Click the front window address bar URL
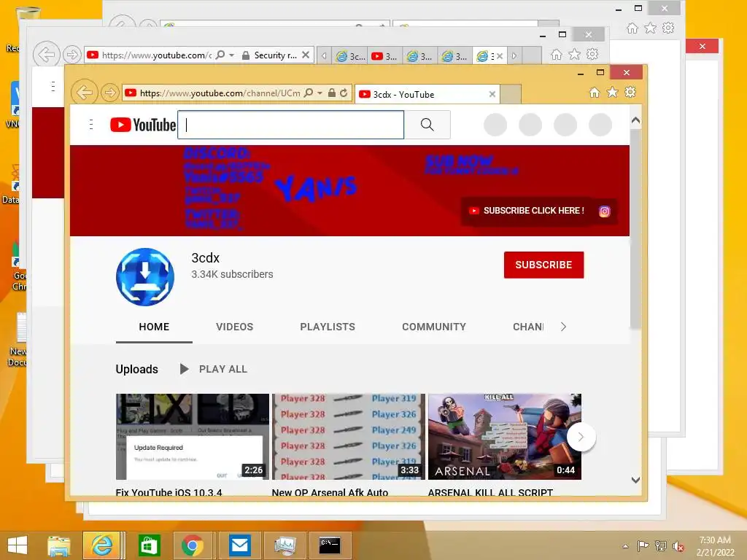 (220, 93)
